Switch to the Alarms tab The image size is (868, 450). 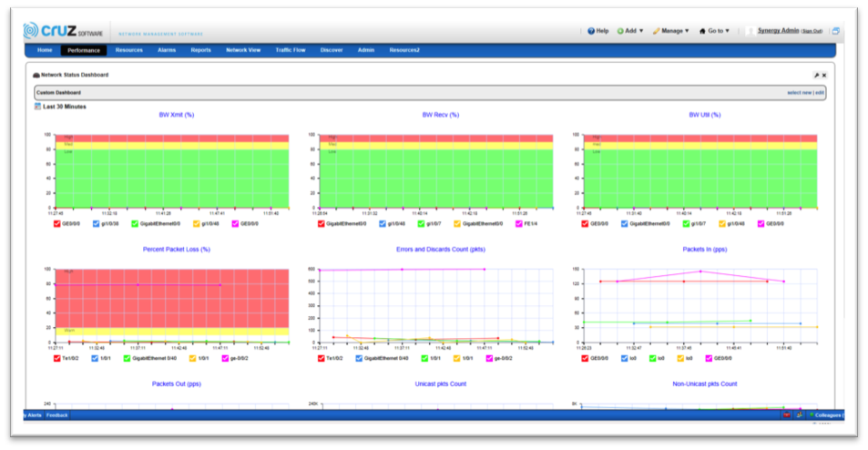pyautogui.click(x=167, y=50)
